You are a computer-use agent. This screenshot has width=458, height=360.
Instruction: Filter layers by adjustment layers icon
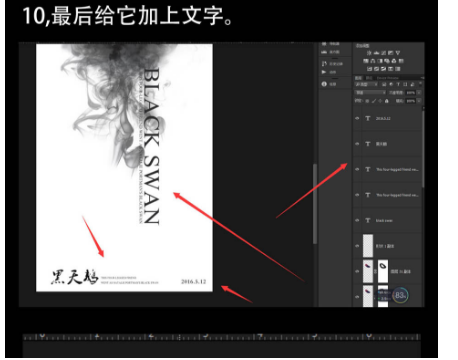tap(391, 84)
